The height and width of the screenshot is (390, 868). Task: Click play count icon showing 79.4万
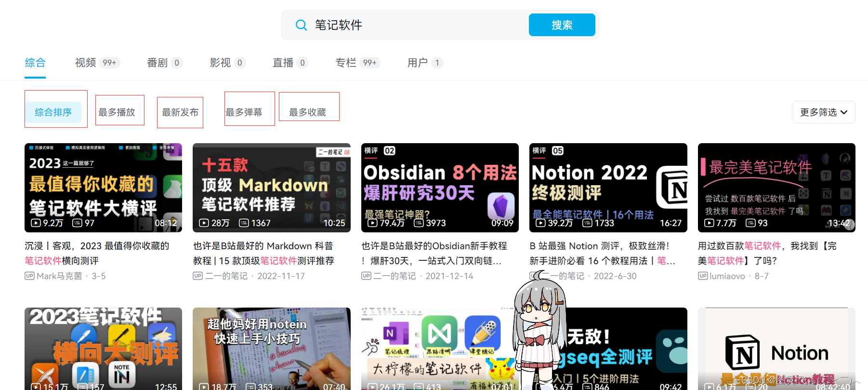point(372,223)
